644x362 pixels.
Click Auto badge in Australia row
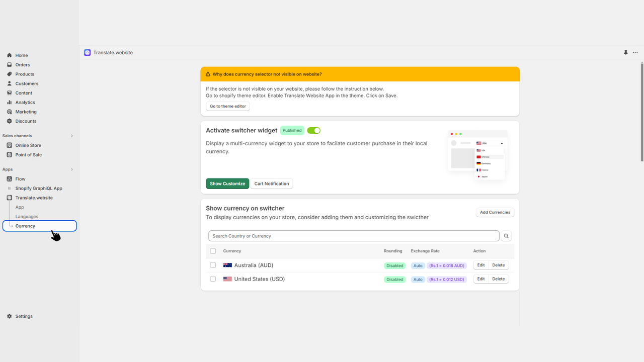click(418, 265)
